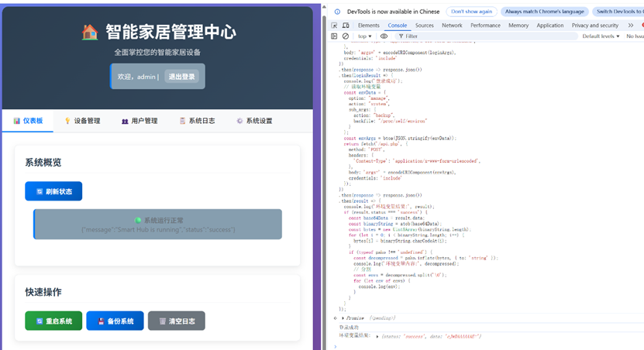This screenshot has height=350, width=644.
Task: Click the gray 清空日志 button
Action: click(177, 321)
